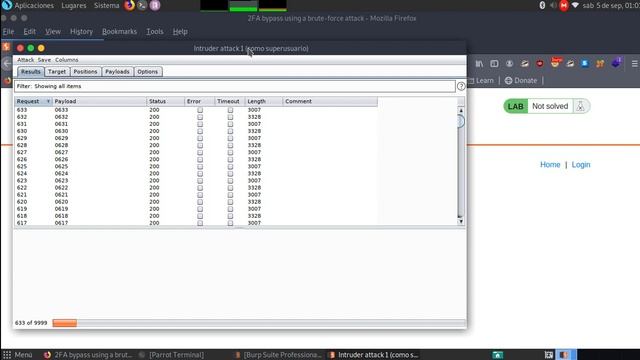The image size is (640, 360).
Task: Select the row for request 621
Action: coord(196,195)
